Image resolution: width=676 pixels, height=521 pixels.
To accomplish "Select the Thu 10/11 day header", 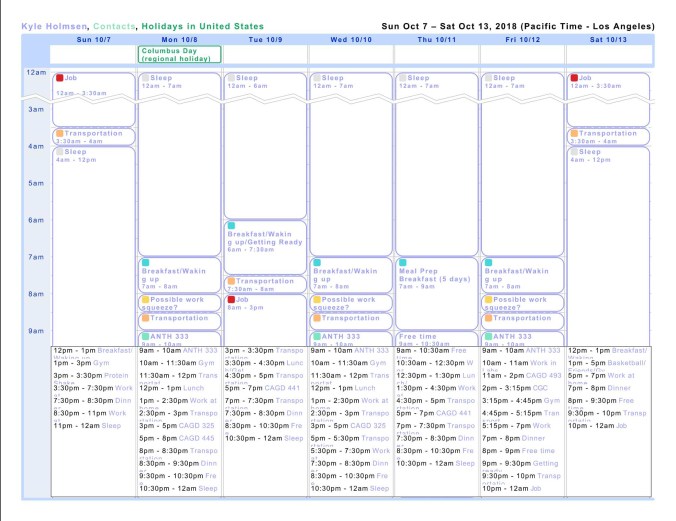I will pyautogui.click(x=437, y=40).
